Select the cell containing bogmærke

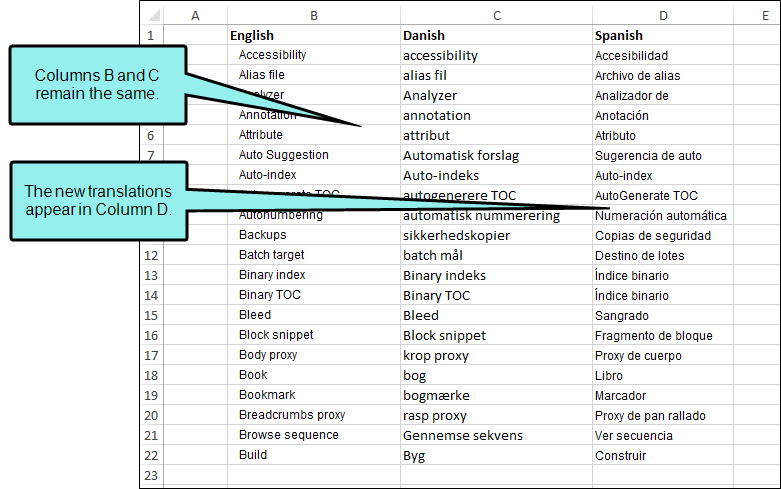click(497, 395)
